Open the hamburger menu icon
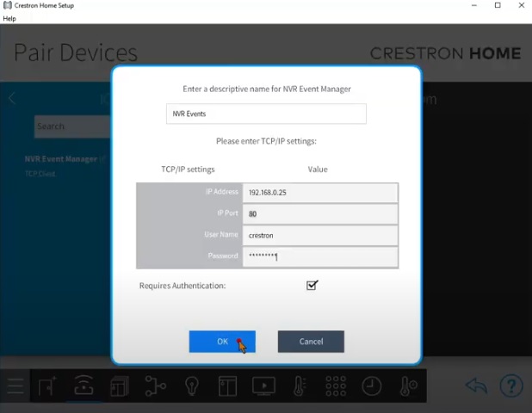Image resolution: width=532 pixels, height=413 pixels. click(15, 386)
